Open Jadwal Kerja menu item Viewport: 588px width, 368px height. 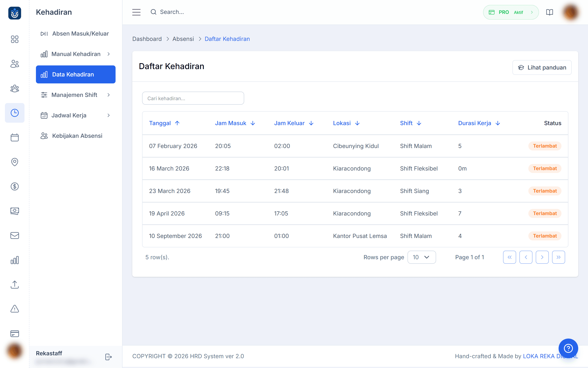(76, 115)
